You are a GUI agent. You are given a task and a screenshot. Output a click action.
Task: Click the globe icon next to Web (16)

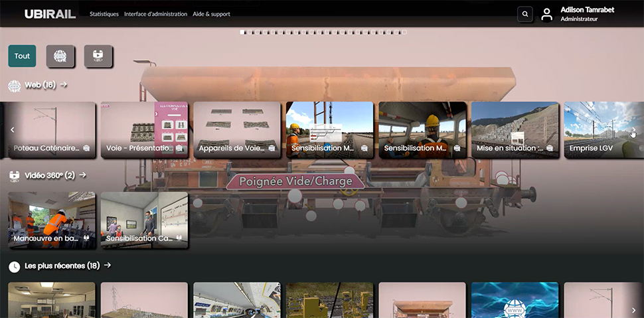click(14, 86)
